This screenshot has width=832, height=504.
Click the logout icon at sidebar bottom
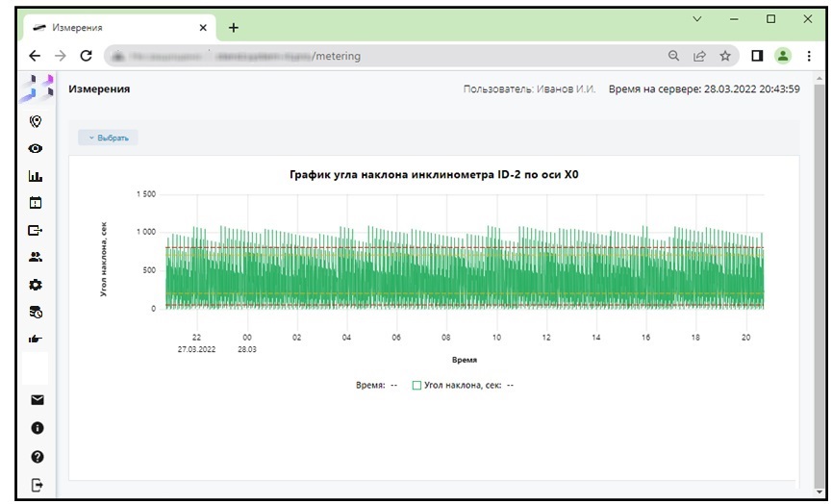click(38, 485)
